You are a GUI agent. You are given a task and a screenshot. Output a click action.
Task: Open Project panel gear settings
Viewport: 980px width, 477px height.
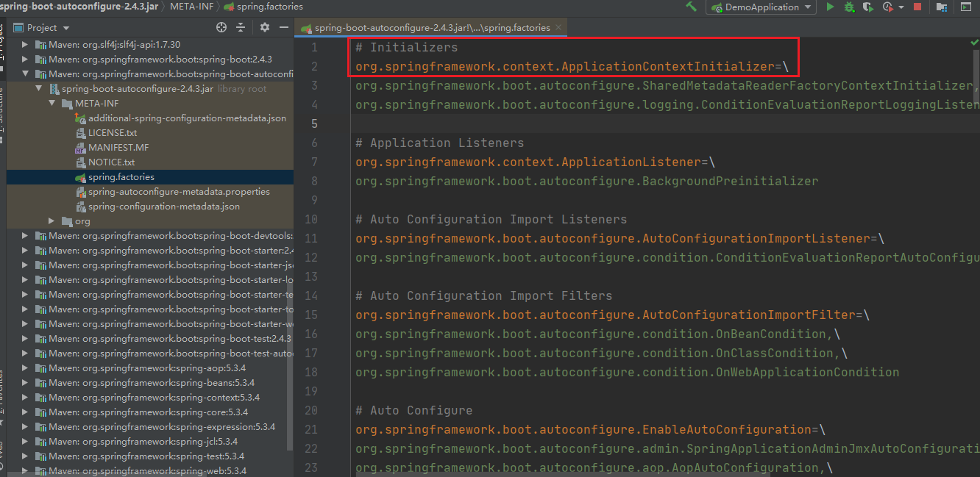[265, 27]
